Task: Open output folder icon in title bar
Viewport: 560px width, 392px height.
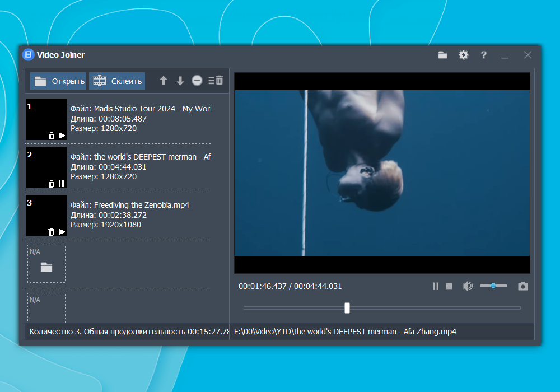Action: pyautogui.click(x=442, y=55)
